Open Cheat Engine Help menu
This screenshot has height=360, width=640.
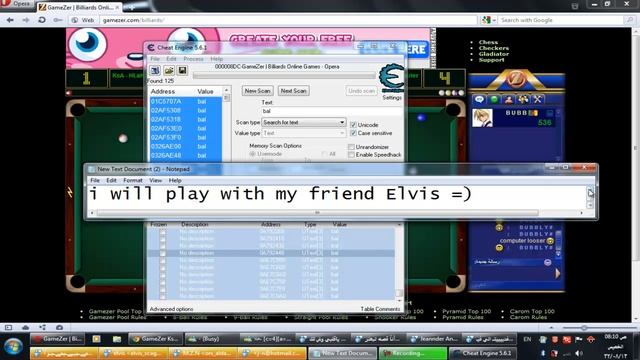point(216,59)
